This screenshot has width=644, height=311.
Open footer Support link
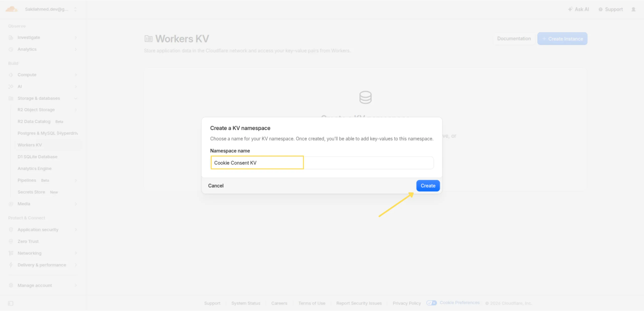(212, 303)
